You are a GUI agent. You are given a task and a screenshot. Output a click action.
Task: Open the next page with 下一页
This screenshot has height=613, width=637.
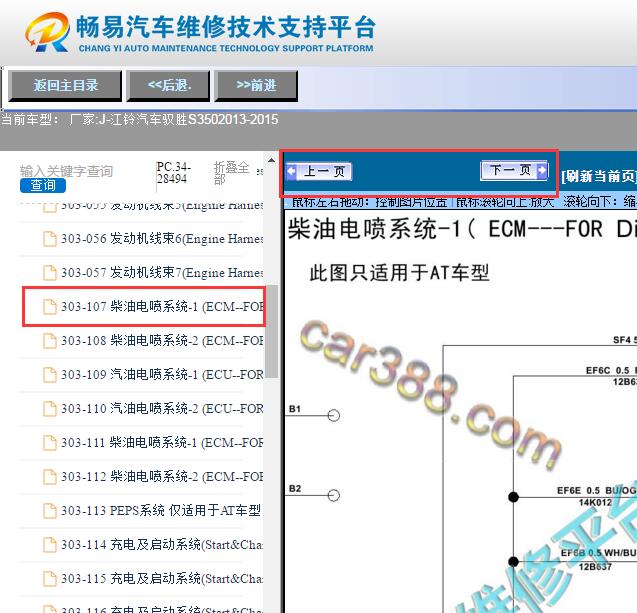point(514,170)
